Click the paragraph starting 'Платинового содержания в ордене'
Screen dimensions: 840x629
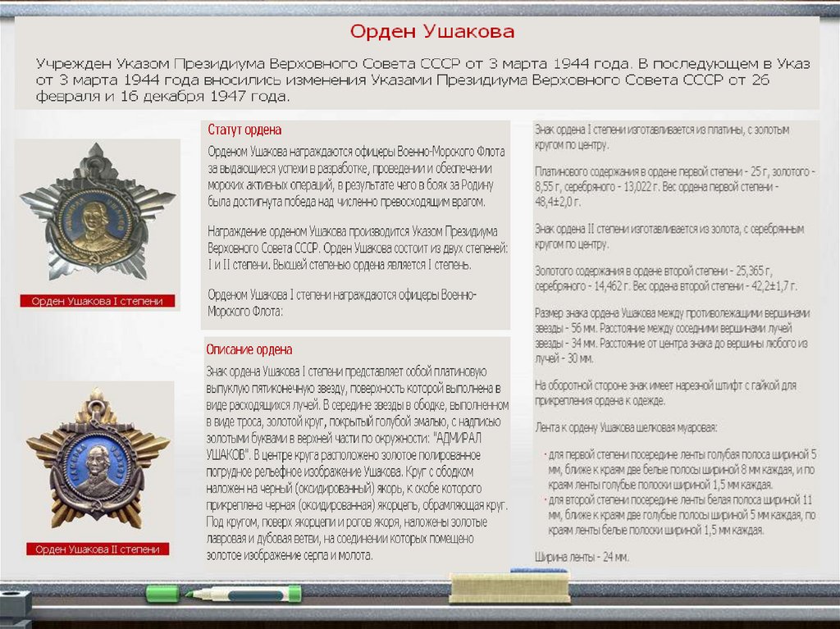674,186
